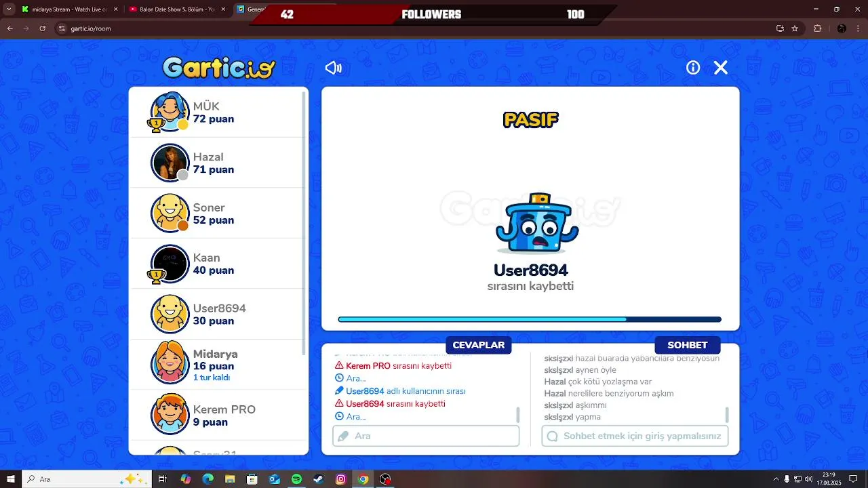Click the Gartic.io logo
868x488 pixels.
point(219,68)
